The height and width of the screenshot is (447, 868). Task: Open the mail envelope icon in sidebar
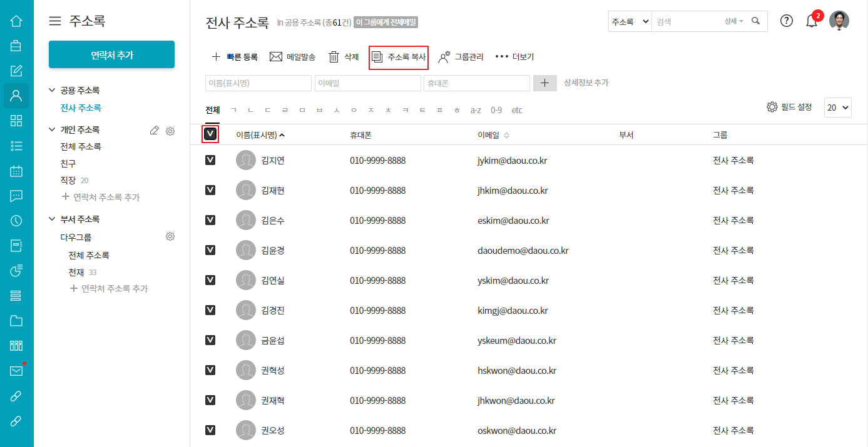[16, 371]
